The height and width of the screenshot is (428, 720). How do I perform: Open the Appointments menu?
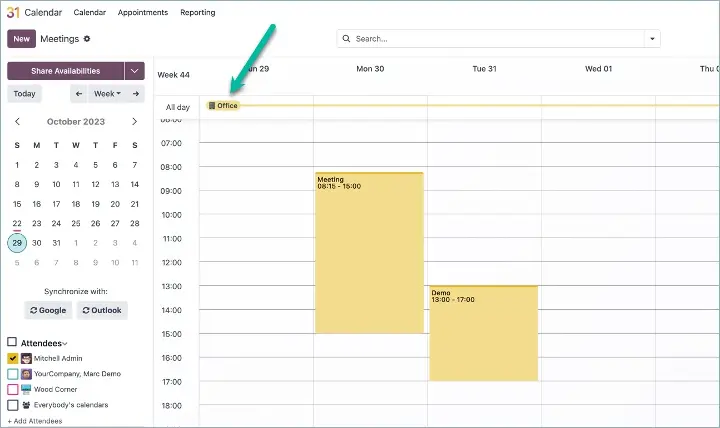coord(142,12)
